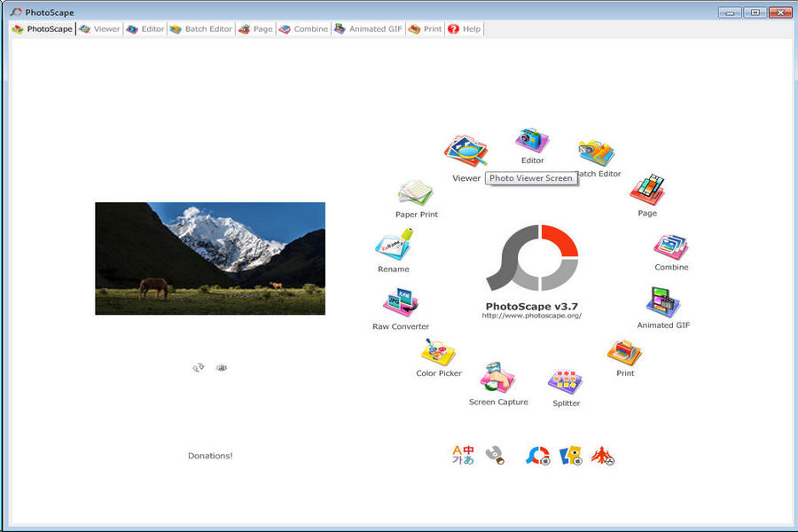This screenshot has height=532, width=798.
Task: Switch to the Viewer tab
Action: click(99, 29)
